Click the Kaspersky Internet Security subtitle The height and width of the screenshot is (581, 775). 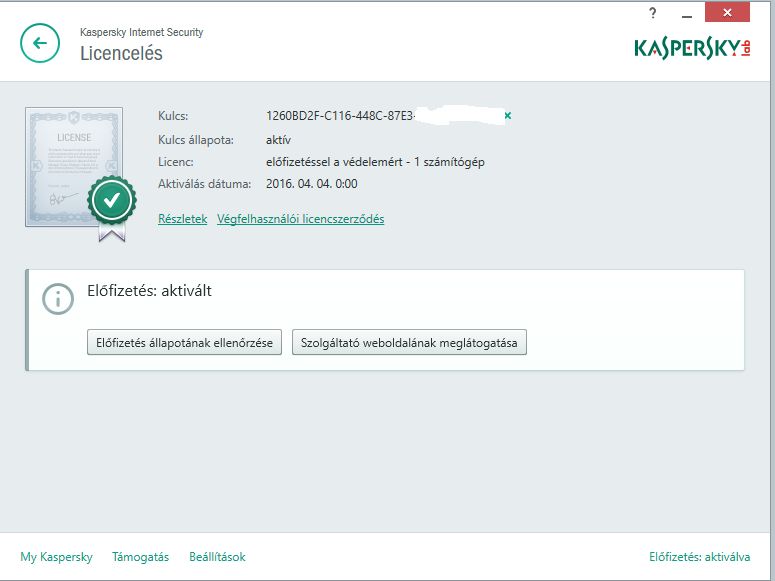[x=141, y=32]
